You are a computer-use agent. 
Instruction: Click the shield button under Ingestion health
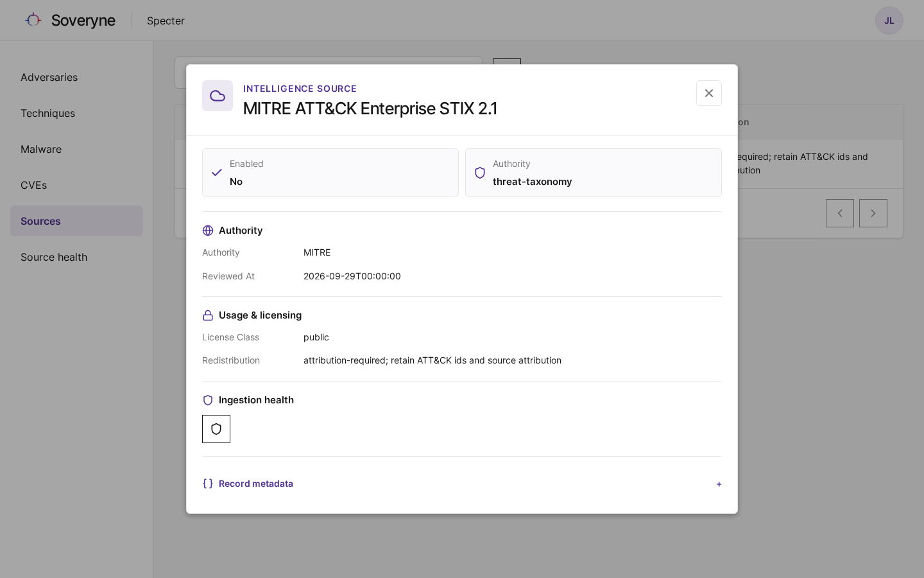[216, 429]
